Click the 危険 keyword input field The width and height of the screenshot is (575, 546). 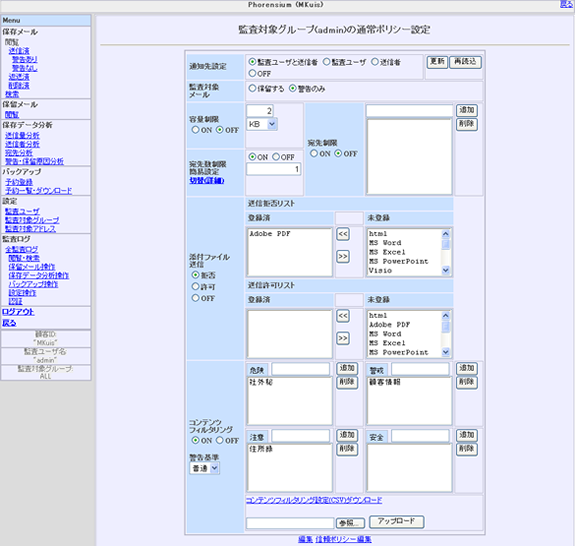point(300,369)
